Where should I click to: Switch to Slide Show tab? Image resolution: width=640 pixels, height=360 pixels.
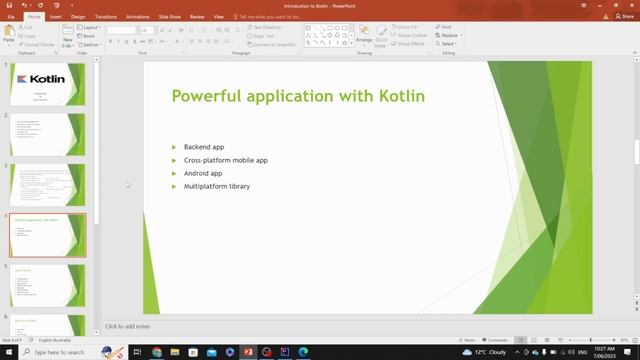170,17
